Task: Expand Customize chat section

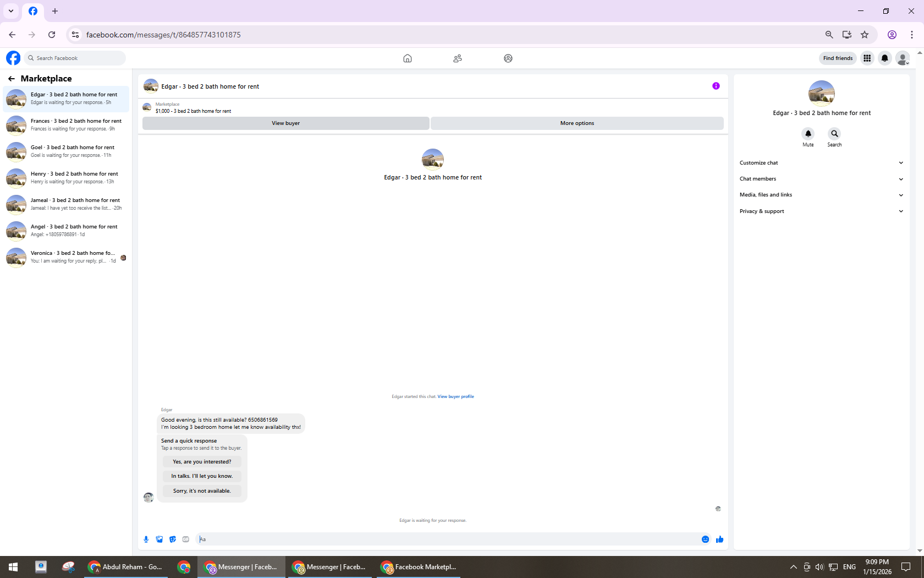Action: [821, 163]
